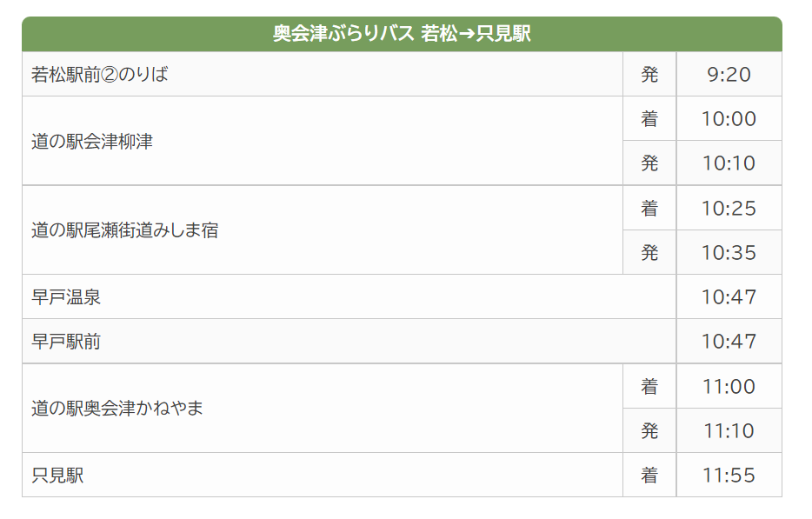Image resolution: width=812 pixels, height=519 pixels.
Task: Click the 10:47 time beside 早戸駅前
Action: pos(729,342)
